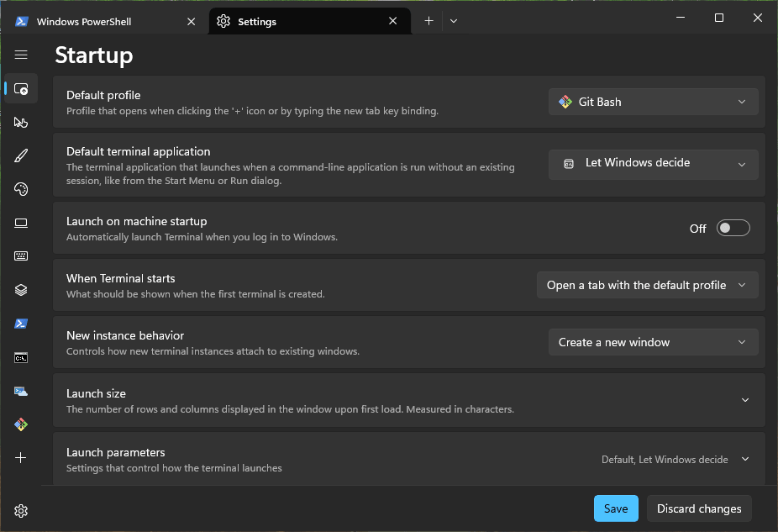
Task: Open the Let Windows decide dropdown
Action: [x=653, y=164]
